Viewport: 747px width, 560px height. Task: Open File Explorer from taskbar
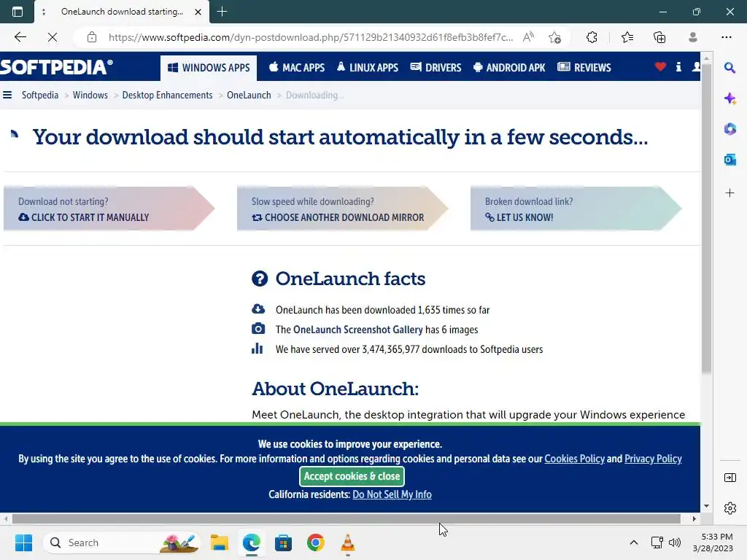[x=219, y=542]
